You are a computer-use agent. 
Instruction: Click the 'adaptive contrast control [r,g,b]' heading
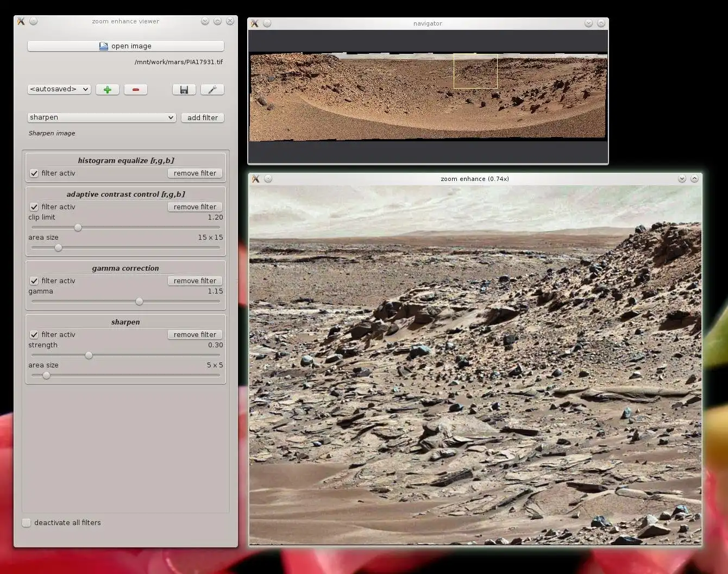(x=126, y=194)
